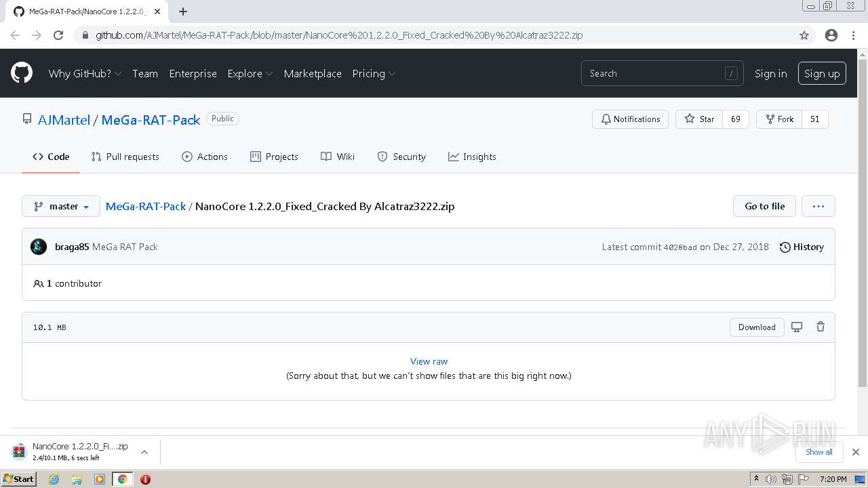Open red security icon in taskbar
Image resolution: width=868 pixels, height=488 pixels.
pos(145,479)
